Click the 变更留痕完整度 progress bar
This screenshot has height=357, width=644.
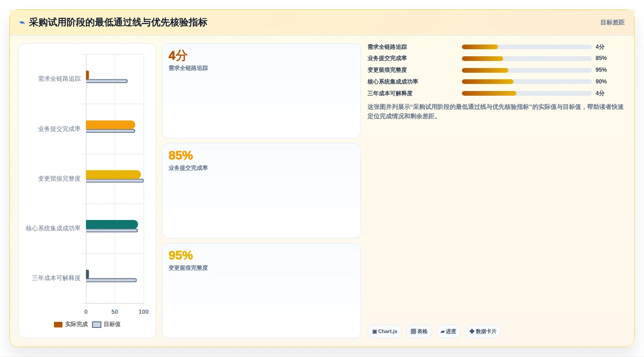click(x=527, y=70)
